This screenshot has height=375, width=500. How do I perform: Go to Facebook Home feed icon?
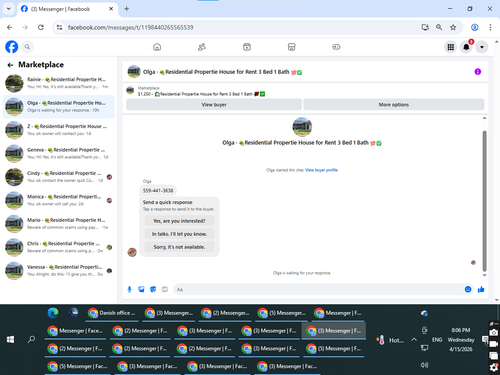tap(157, 47)
